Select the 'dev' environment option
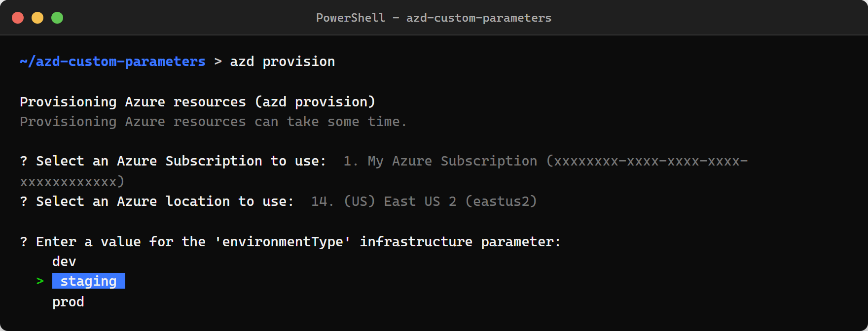The width and height of the screenshot is (868, 331). click(64, 261)
